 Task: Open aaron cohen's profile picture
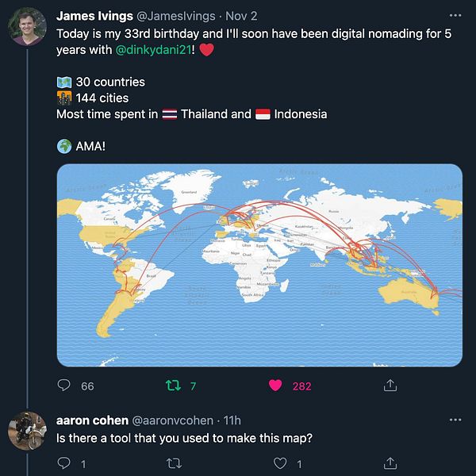click(27, 431)
